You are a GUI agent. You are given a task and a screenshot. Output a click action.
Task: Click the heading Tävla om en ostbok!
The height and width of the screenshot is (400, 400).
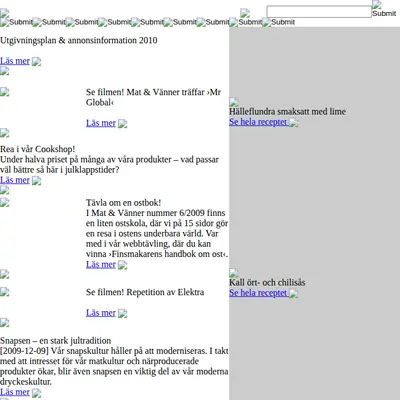click(123, 203)
